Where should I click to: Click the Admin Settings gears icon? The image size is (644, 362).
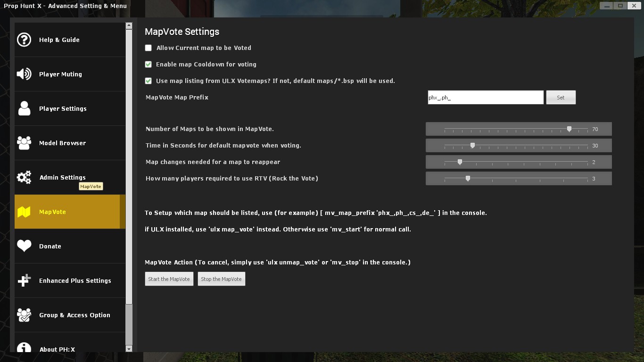pos(24,177)
